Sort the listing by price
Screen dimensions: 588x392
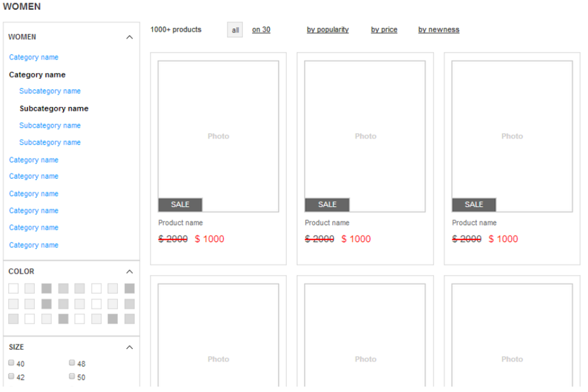tap(384, 29)
